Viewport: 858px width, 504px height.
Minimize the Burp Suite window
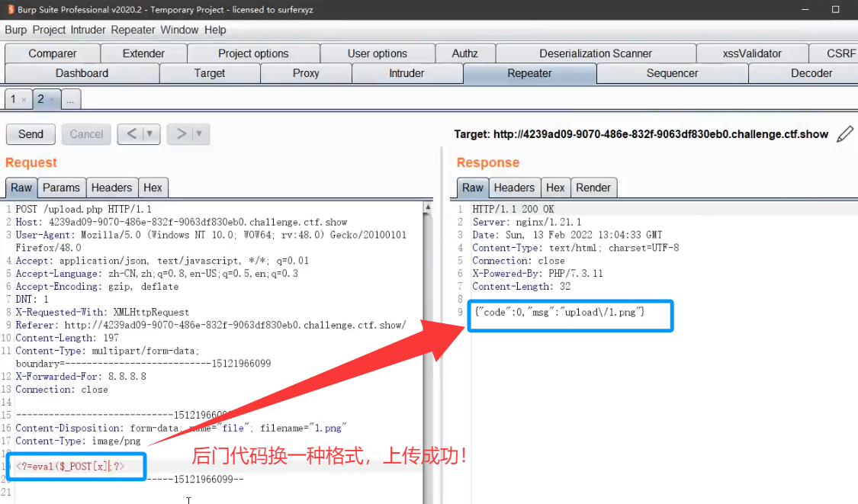[805, 9]
